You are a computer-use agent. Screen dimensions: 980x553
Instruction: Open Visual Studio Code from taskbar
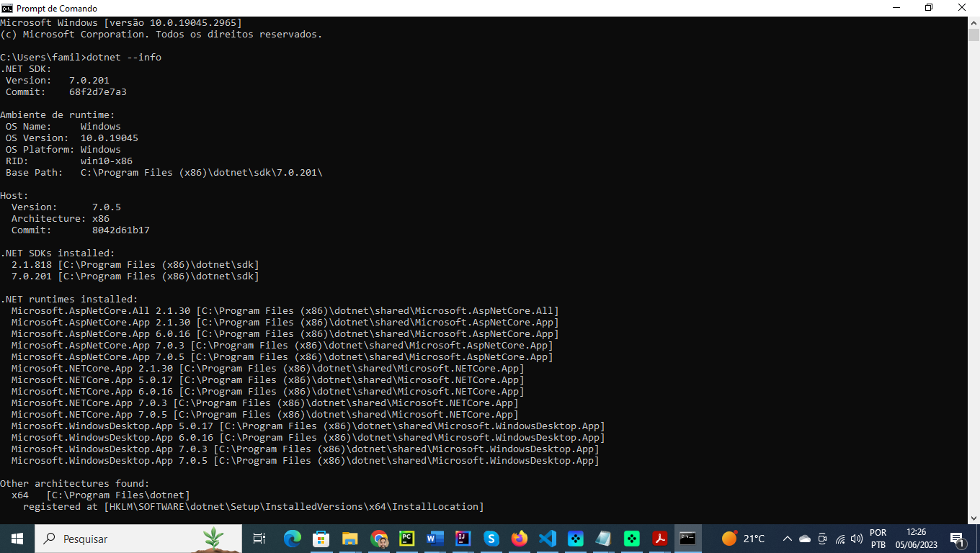548,538
